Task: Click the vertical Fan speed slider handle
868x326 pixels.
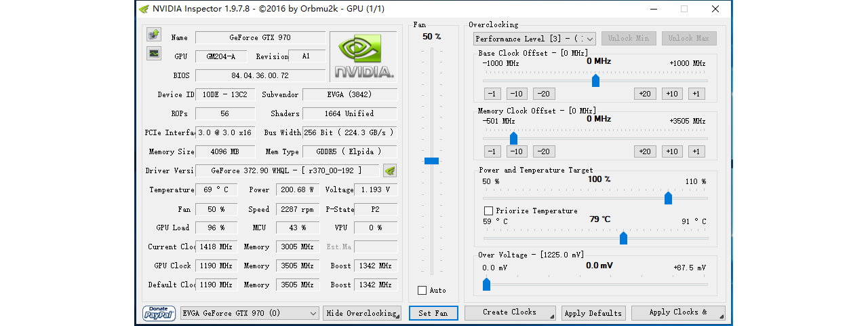Action: click(x=431, y=161)
